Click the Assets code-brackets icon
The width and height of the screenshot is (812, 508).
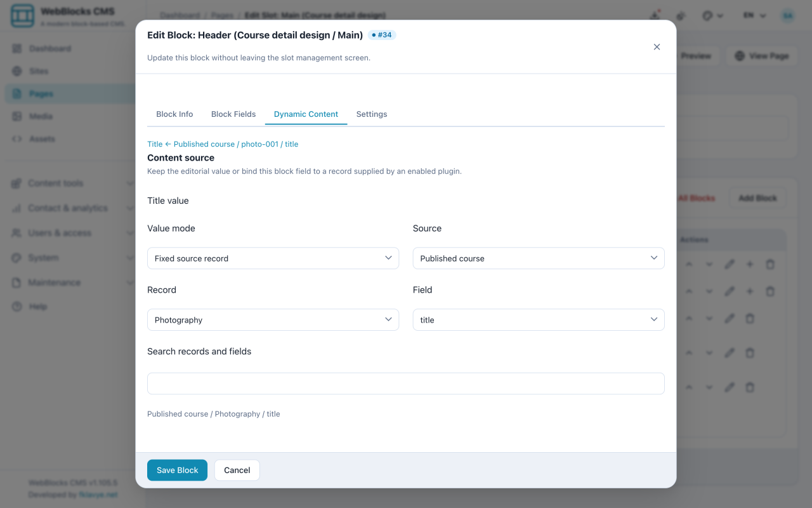pyautogui.click(x=17, y=139)
